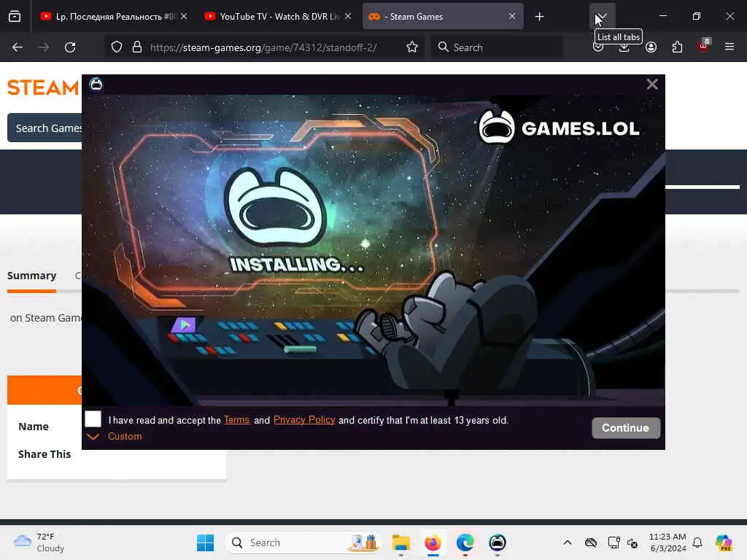Select the Summary tab on page
Screen dimensions: 747x560
pyautogui.click(x=32, y=276)
